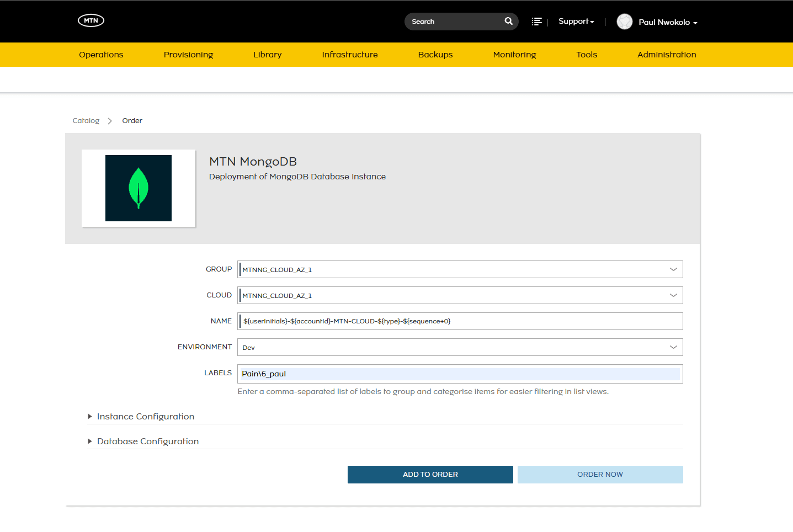The height and width of the screenshot is (532, 793).
Task: Click the Order breadcrumb item
Action: [132, 121]
